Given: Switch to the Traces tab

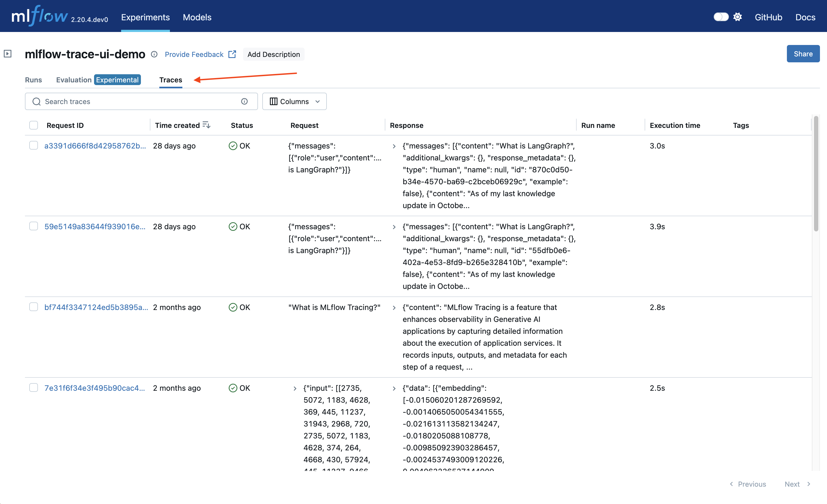Looking at the screenshot, I should click(x=170, y=80).
